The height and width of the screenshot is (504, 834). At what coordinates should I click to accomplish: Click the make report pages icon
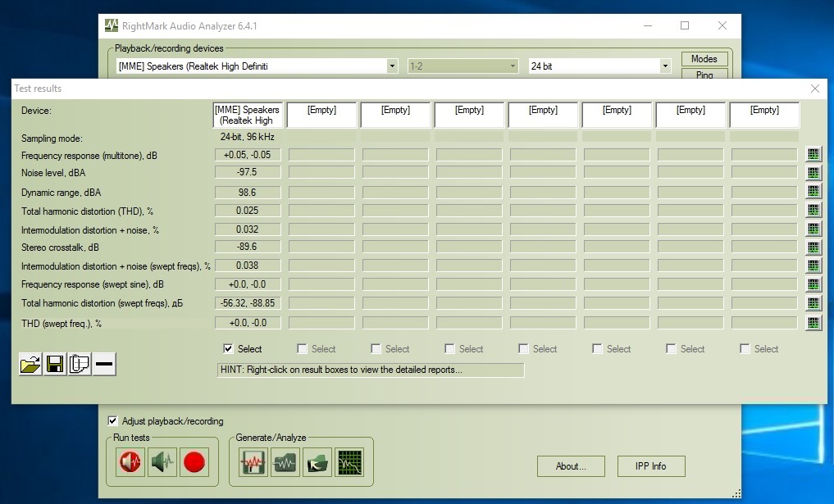point(80,365)
